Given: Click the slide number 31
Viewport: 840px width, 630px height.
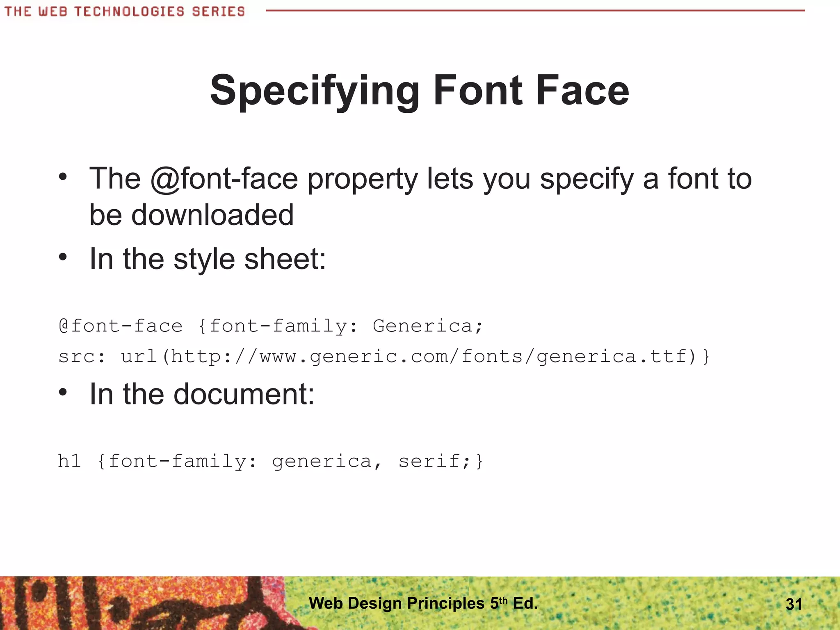Looking at the screenshot, I should click(794, 604).
